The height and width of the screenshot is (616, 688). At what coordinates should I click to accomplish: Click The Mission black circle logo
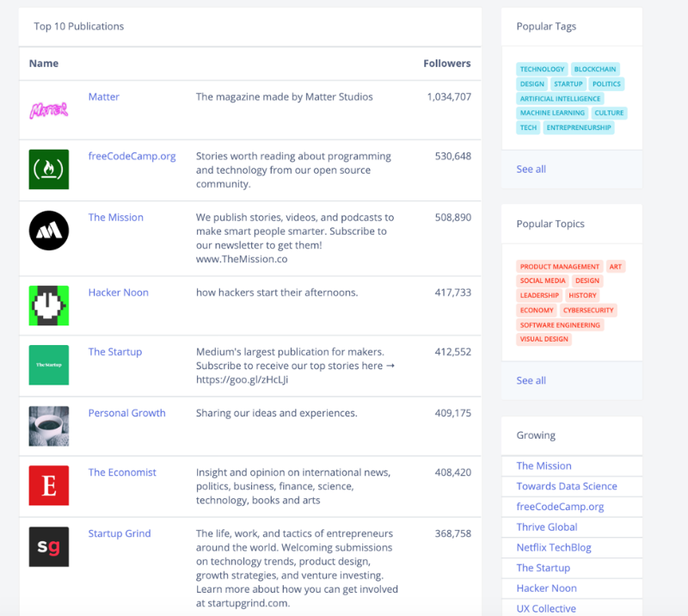tap(48, 231)
